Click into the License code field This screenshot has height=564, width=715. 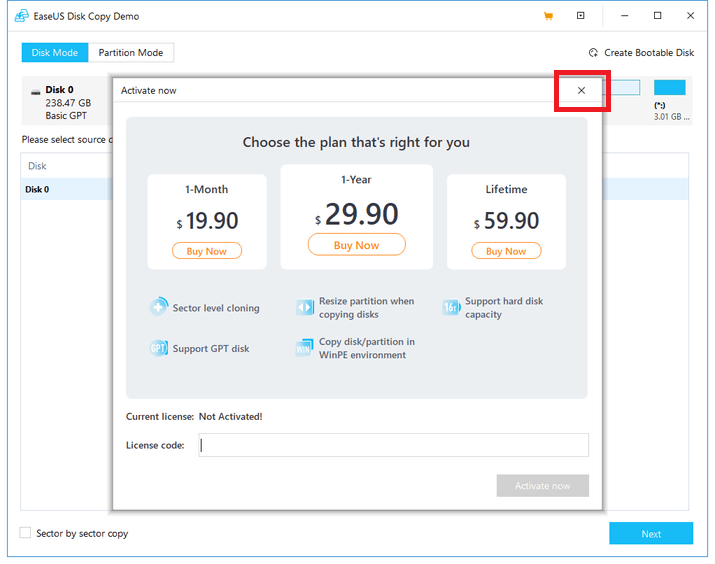point(393,445)
